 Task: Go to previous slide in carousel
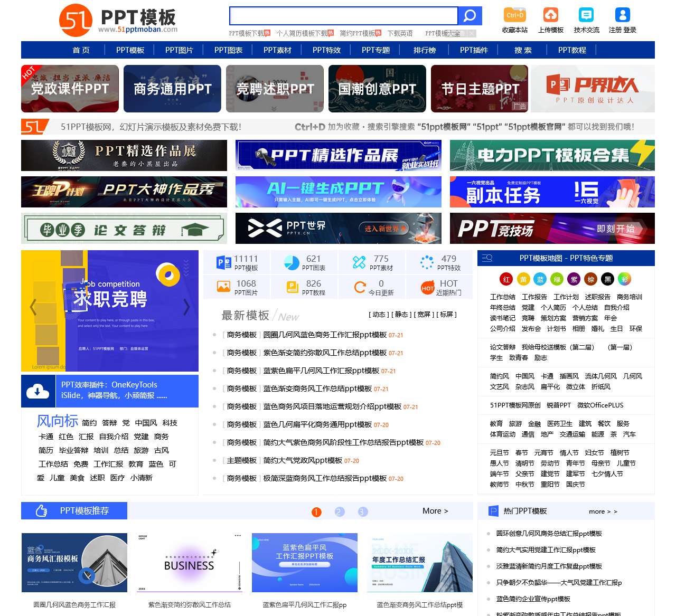[x=33, y=307]
